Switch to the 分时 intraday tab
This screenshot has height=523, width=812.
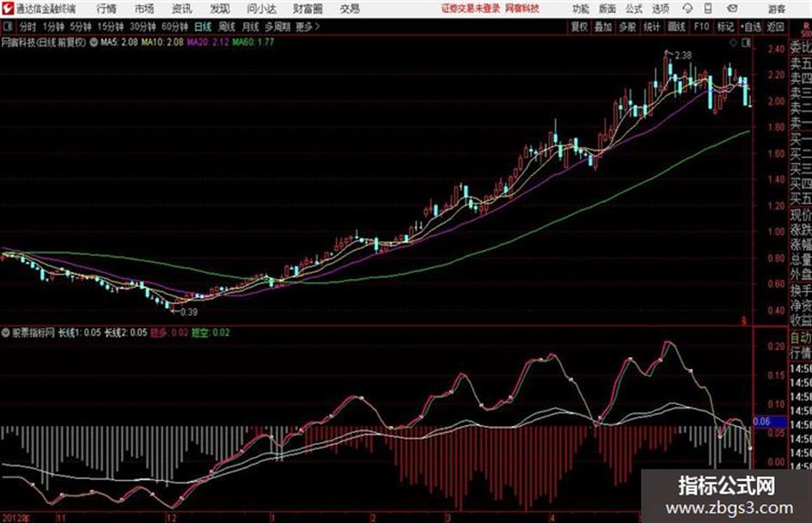[27, 27]
